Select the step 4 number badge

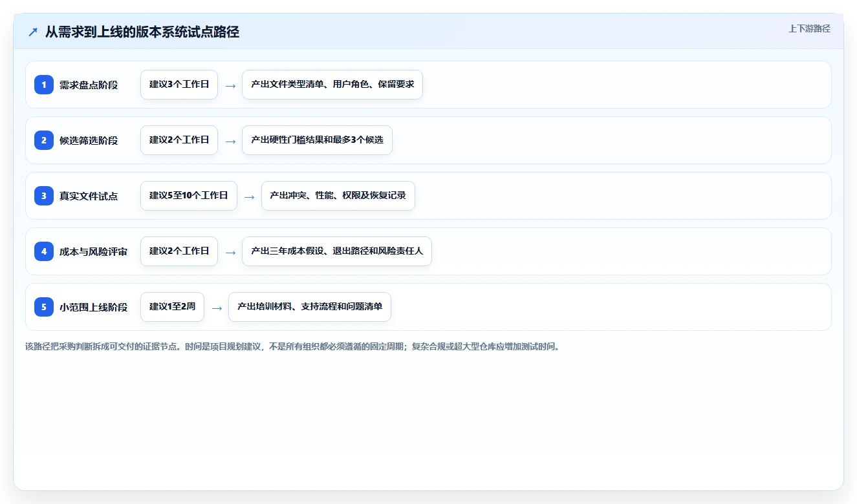click(x=44, y=251)
